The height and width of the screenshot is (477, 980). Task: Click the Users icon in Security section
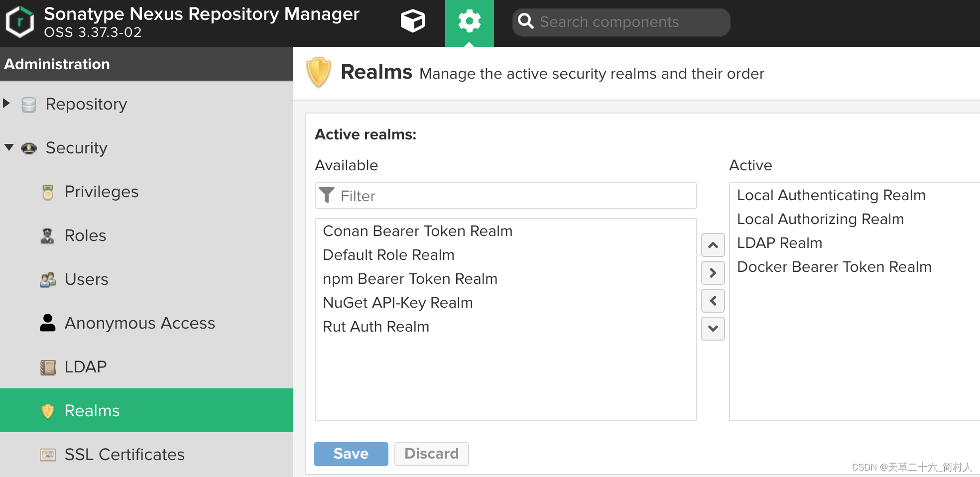[47, 279]
